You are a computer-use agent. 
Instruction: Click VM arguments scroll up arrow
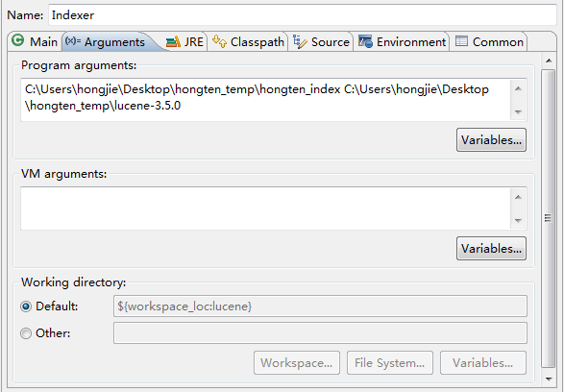pos(518,197)
